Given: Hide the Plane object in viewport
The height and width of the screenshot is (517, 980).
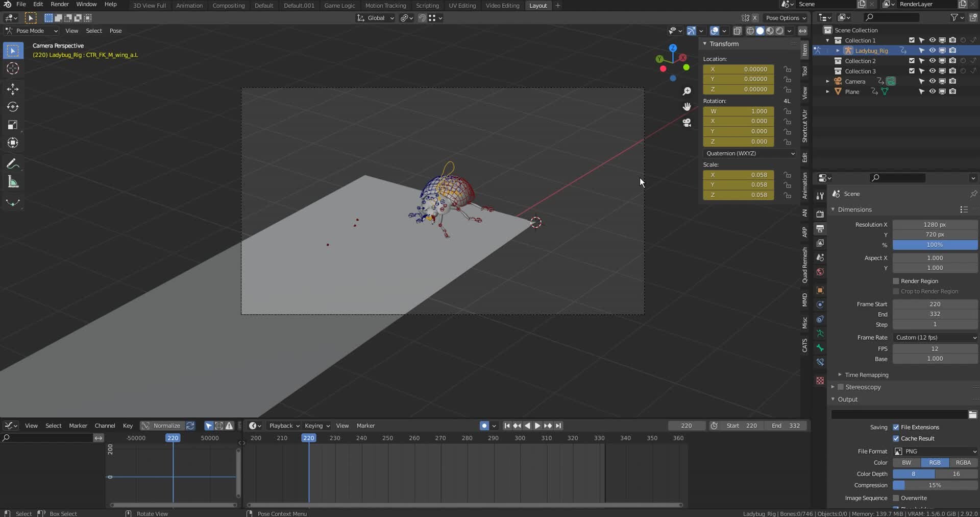Looking at the screenshot, I should coord(933,91).
